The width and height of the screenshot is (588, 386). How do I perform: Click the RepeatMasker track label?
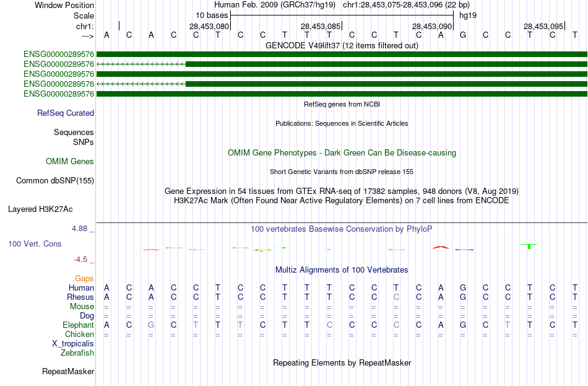coord(68,371)
